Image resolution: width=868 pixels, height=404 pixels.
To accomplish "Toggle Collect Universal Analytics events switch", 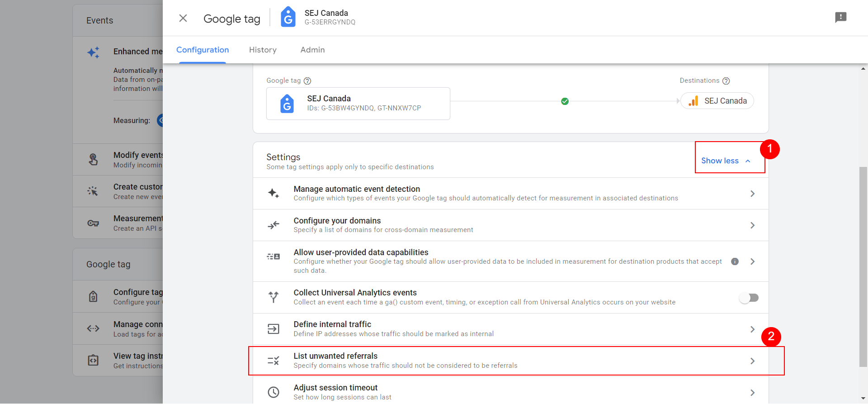I will 749,298.
